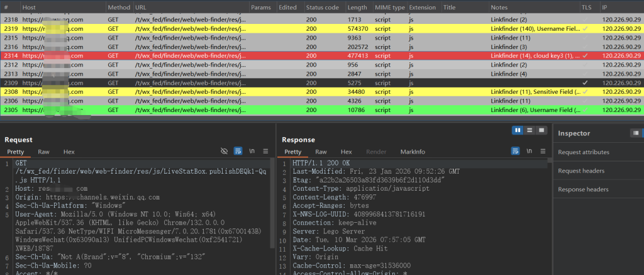Screen dimensions: 644x275
Task: Open Request panel hamburger options menu
Action: point(265,152)
